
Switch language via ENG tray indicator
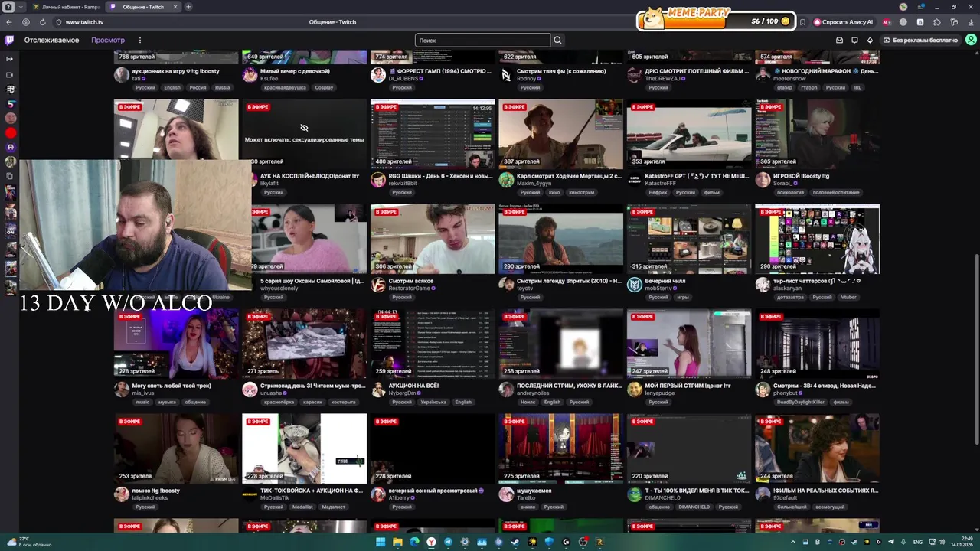(918, 542)
